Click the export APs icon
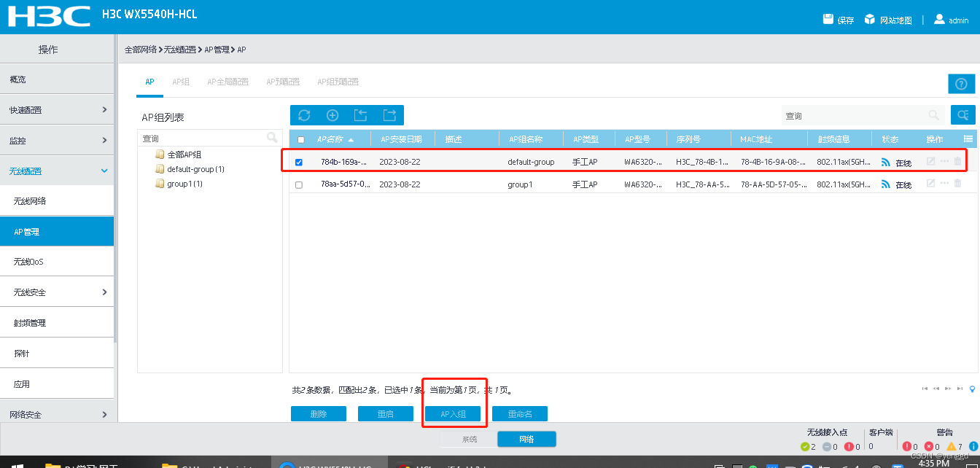Screen dimensions: 980x468 (x=389, y=114)
